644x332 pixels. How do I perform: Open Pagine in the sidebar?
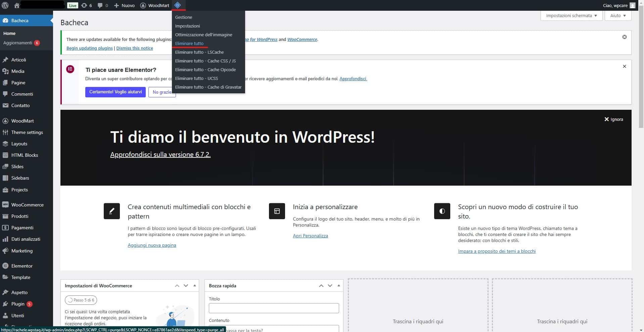click(27, 83)
